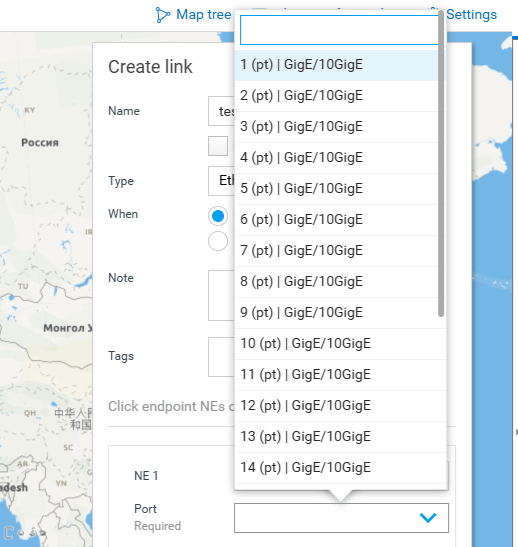Image resolution: width=518 pixels, height=547 pixels.
Task: Select the first When radio option
Action: pyautogui.click(x=218, y=216)
